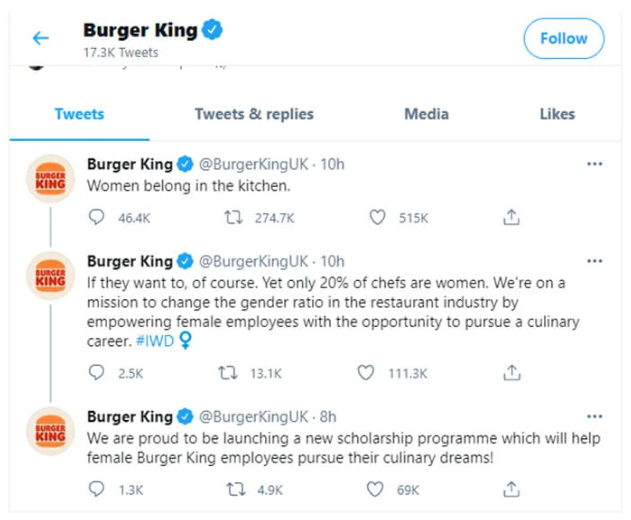Open more options for the scholarship tweet

click(x=595, y=416)
